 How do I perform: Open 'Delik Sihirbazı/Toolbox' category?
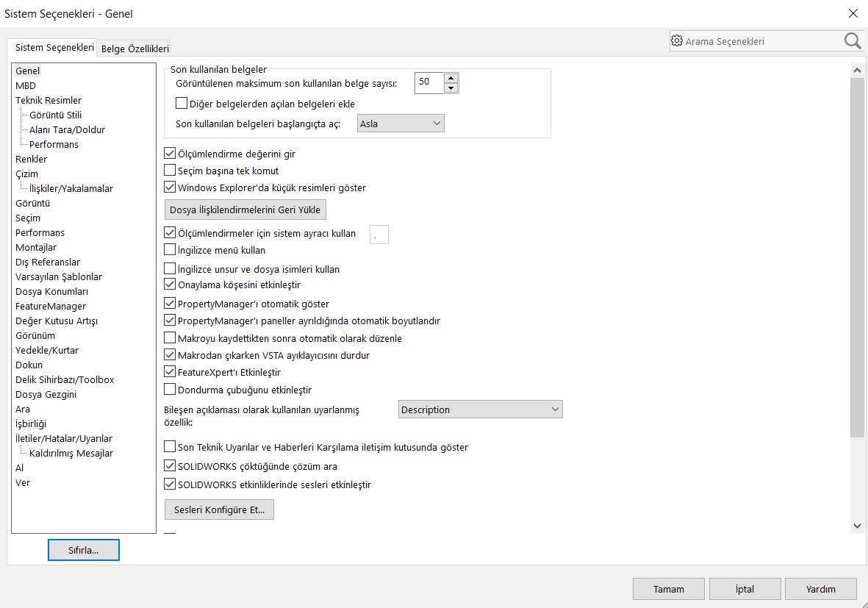pos(65,380)
